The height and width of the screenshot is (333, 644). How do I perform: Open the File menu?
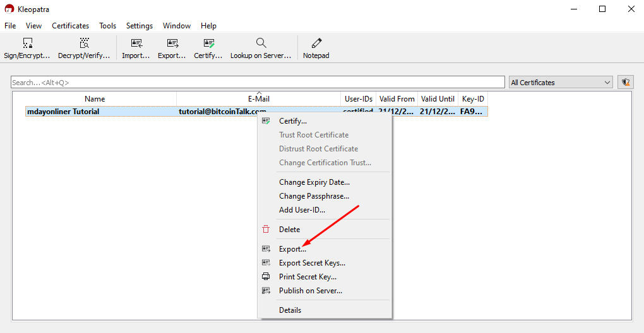coord(10,26)
